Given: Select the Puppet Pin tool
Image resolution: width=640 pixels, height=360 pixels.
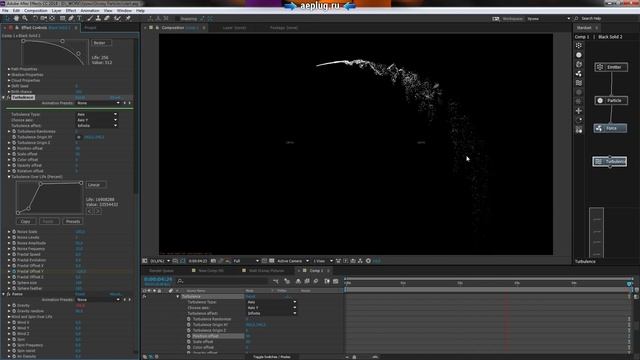Looking at the screenshot, I should 128,18.
